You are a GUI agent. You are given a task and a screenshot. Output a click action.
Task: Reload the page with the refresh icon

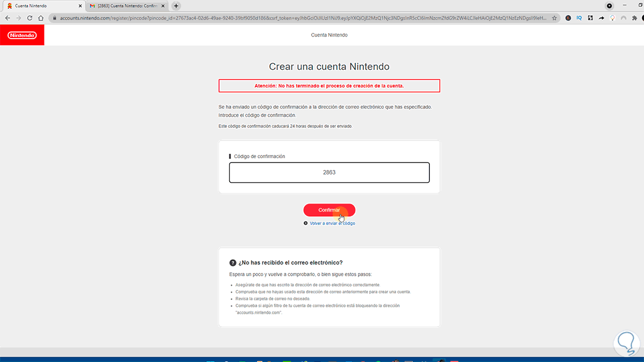pyautogui.click(x=30, y=18)
